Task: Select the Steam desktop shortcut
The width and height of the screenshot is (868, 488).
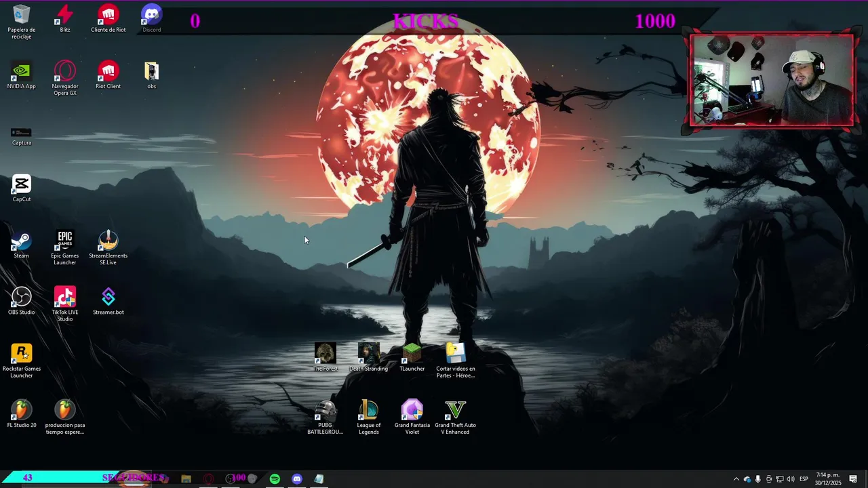Action: click(x=22, y=245)
